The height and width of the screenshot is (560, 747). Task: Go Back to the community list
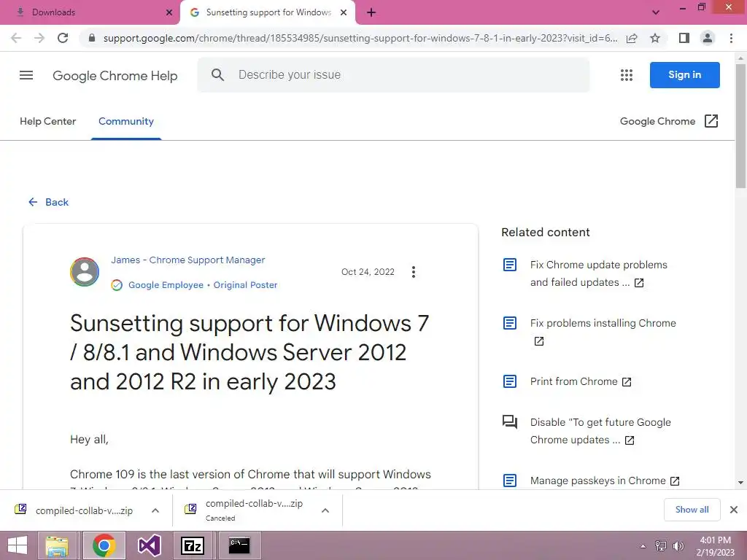click(49, 202)
